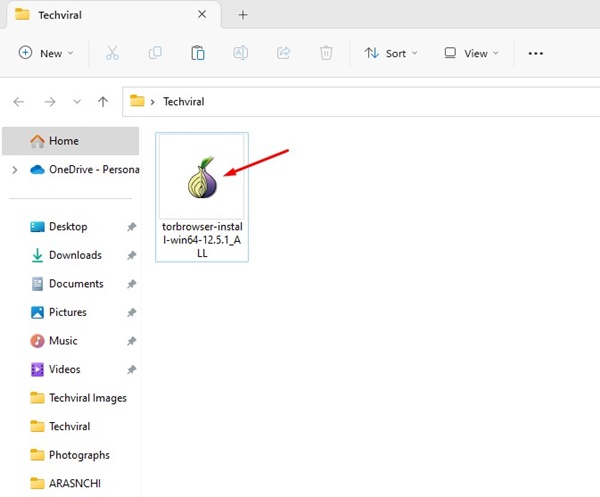
Task: Unpin Desktop using its pin icon
Action: tap(131, 227)
